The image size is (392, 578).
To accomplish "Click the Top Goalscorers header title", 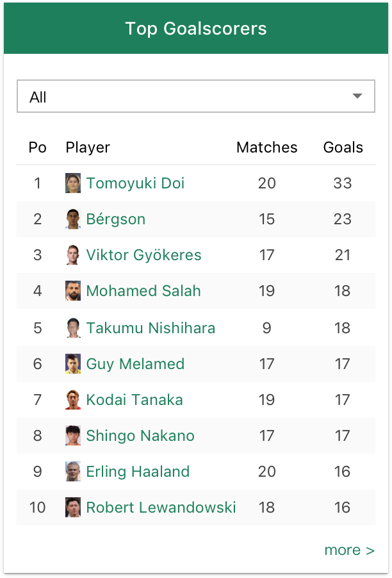I will [x=196, y=29].
